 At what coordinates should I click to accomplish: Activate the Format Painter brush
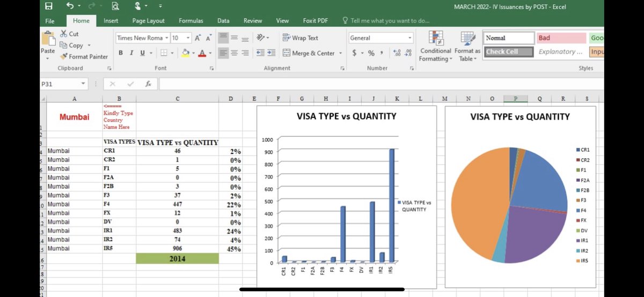click(84, 56)
